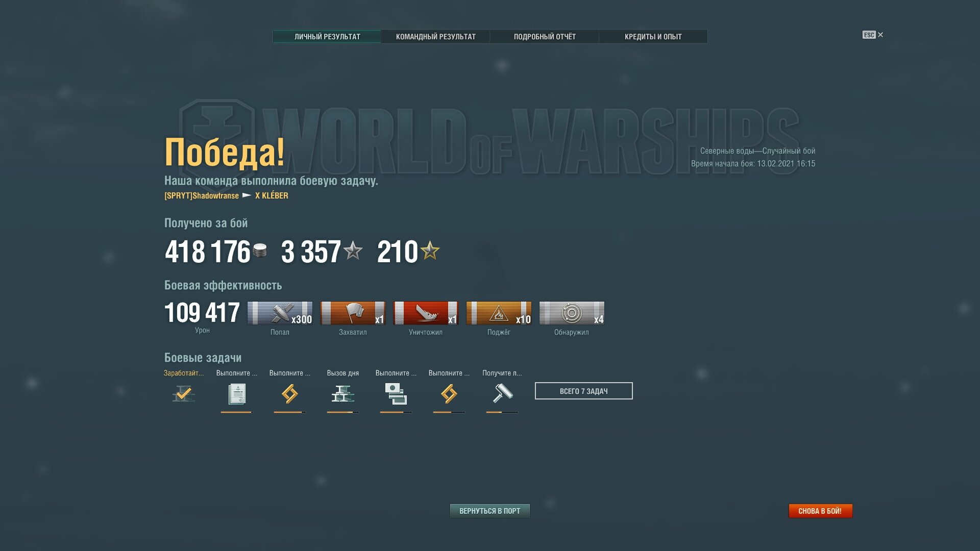Open the Кредиты и опыт tab

653,37
